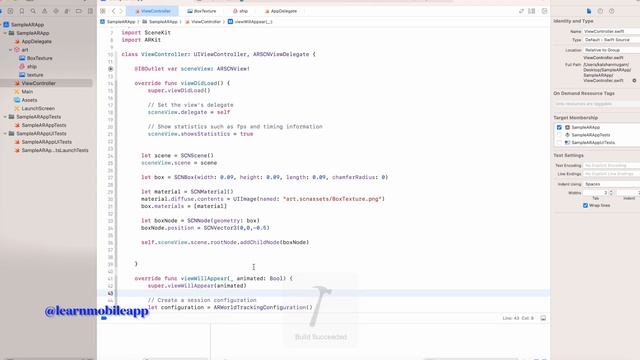640x360 pixels.
Task: Open Location dropdown Relative to Group
Action: click(611, 50)
